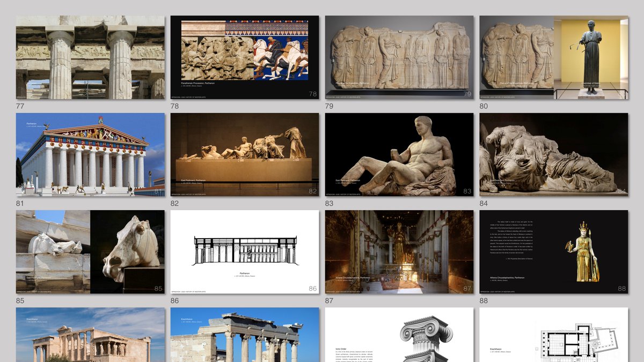Screen dimensions: 644x362
Task: Click the number label 82 beneath its slide
Action: 175,203
